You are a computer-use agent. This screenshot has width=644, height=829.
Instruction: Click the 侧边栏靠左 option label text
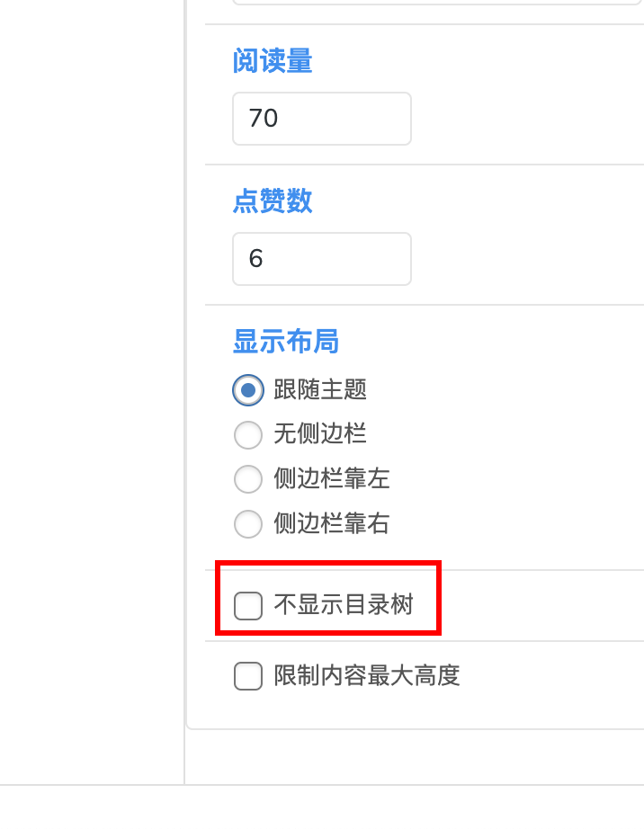(x=331, y=479)
